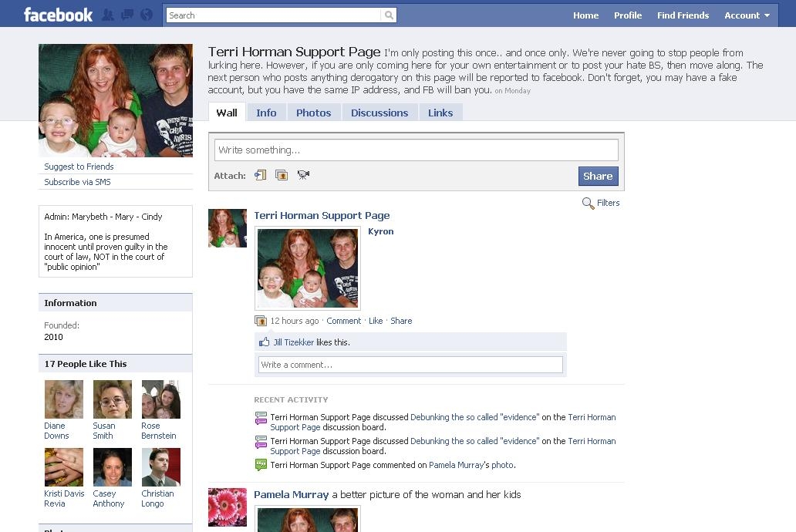
Task: Open Susan Smith's profile photo
Action: pos(113,399)
